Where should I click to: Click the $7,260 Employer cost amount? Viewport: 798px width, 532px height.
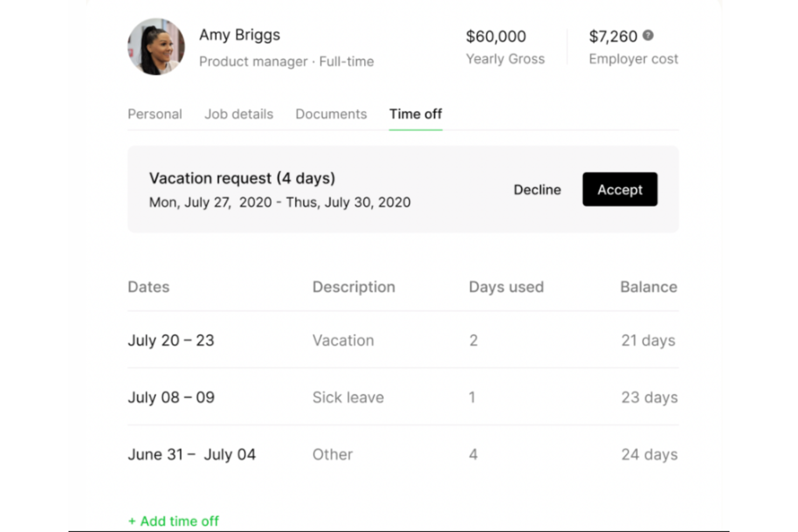coord(613,36)
